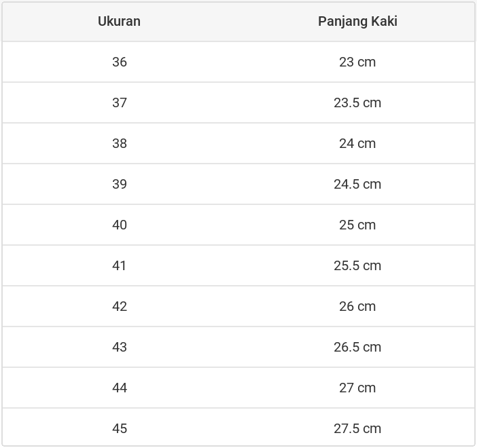
Task: Click the 26.5 cm cell
Action: click(357, 347)
